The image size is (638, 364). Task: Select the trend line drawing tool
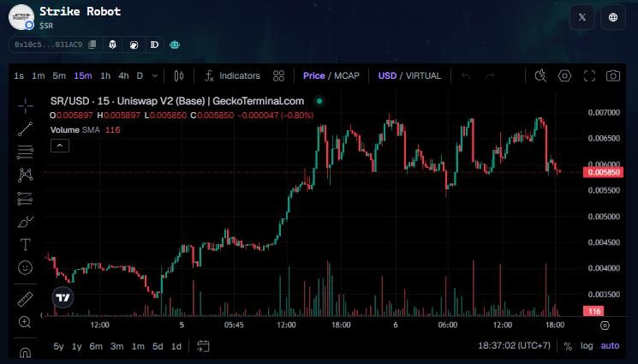[x=25, y=129]
